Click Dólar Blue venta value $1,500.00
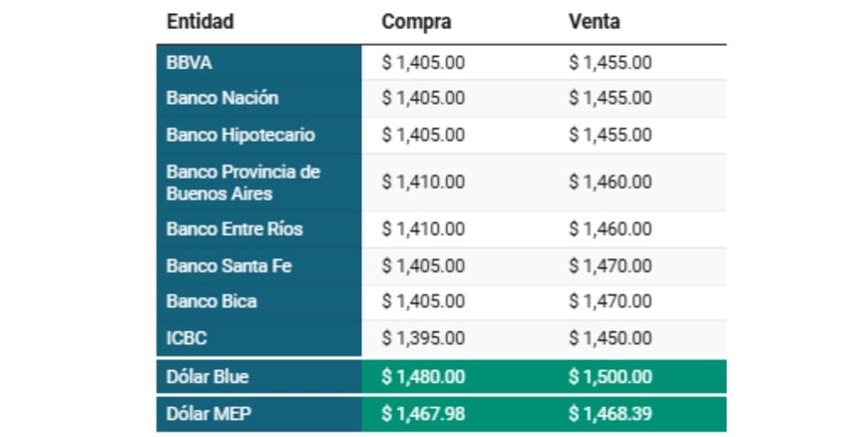 (x=611, y=377)
